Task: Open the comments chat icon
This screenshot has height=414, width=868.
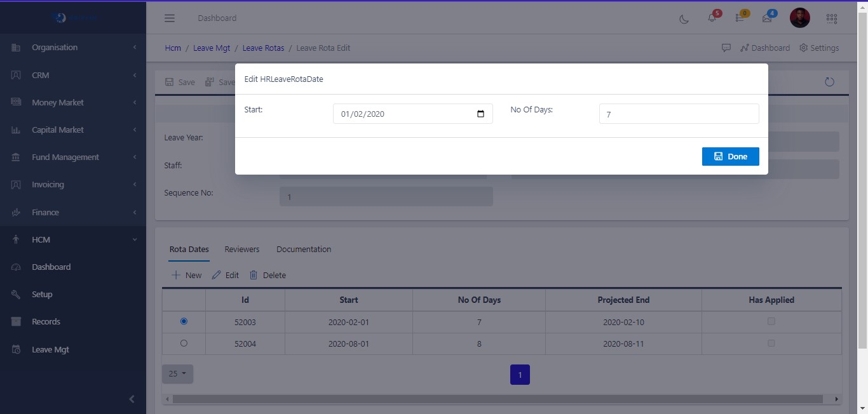Action: tap(726, 48)
